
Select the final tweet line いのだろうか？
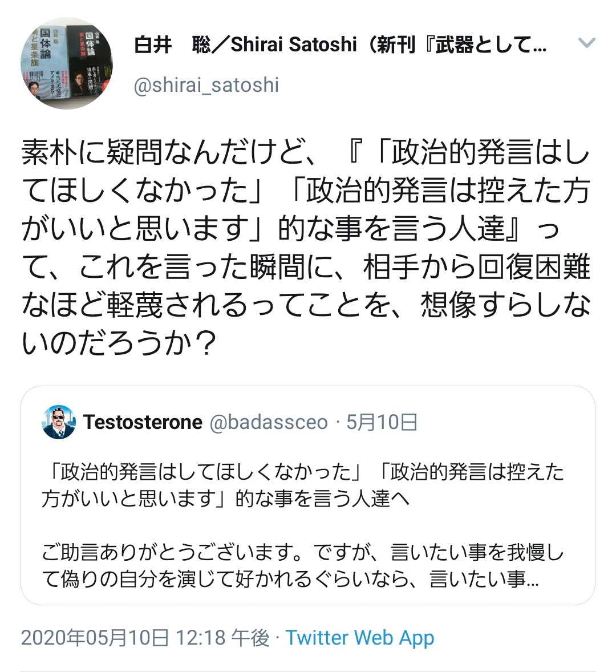coord(118,343)
